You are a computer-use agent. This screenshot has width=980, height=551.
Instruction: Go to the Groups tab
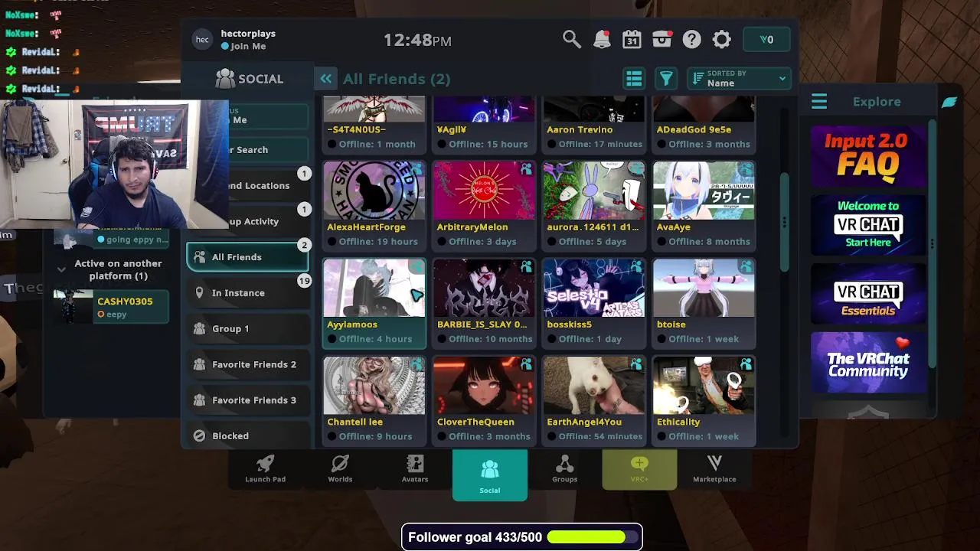point(564,469)
